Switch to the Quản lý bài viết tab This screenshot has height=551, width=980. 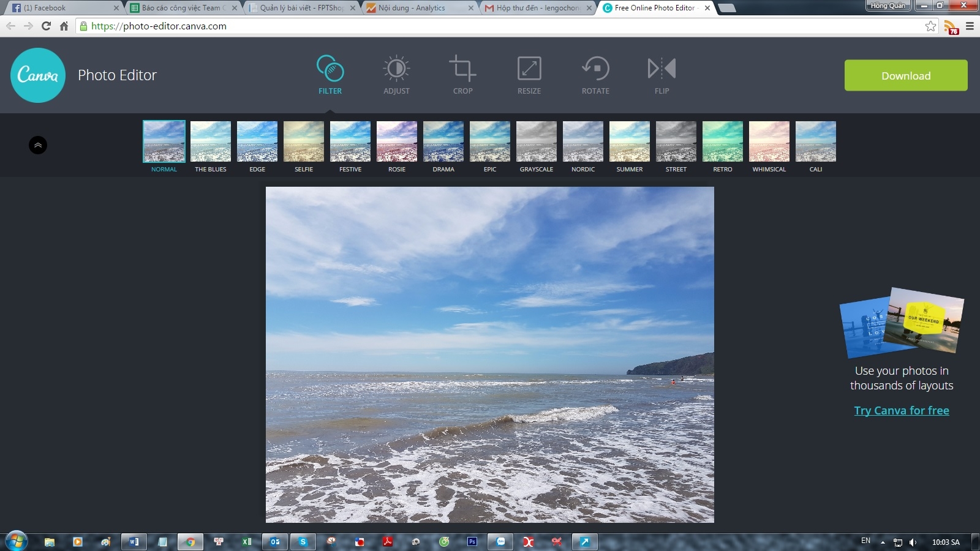click(301, 8)
